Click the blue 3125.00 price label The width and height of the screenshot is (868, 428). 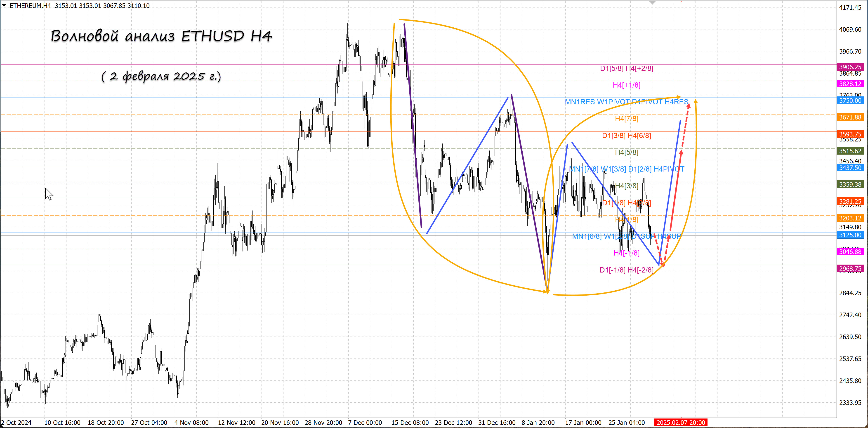coord(850,235)
